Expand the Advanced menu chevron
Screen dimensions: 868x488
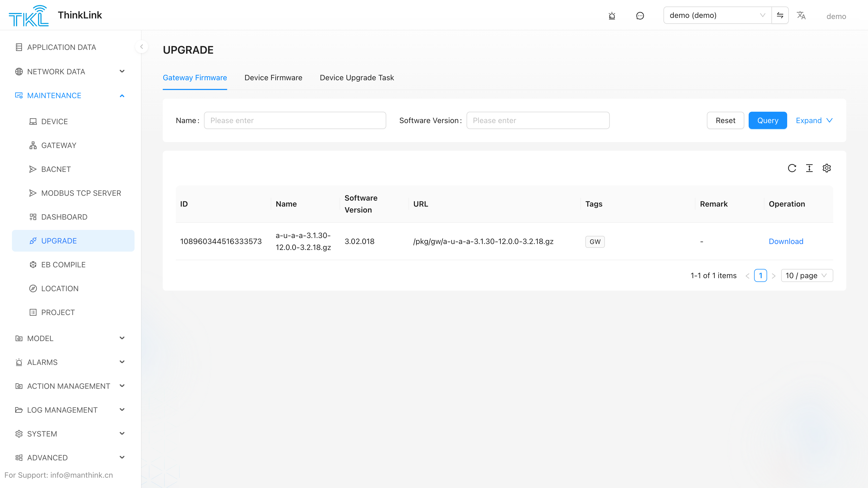(x=122, y=457)
